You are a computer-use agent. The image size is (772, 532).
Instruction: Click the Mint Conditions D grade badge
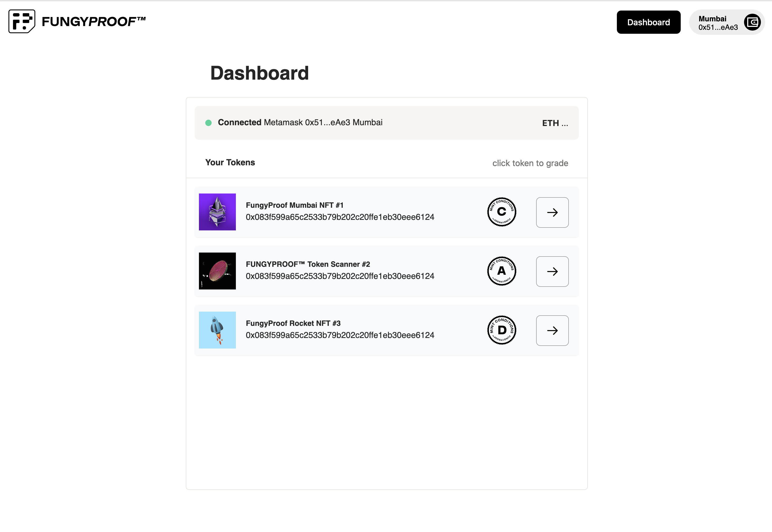(502, 330)
